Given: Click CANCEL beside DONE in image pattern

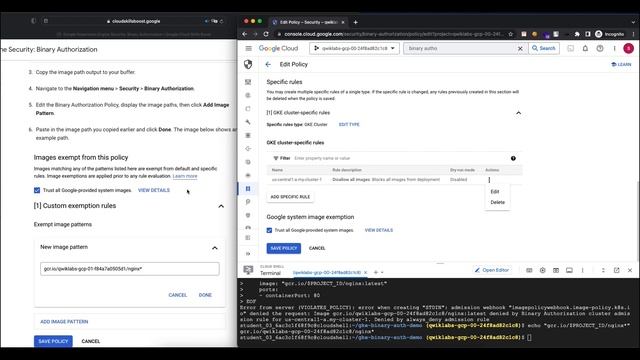Looking at the screenshot, I should [178, 295].
